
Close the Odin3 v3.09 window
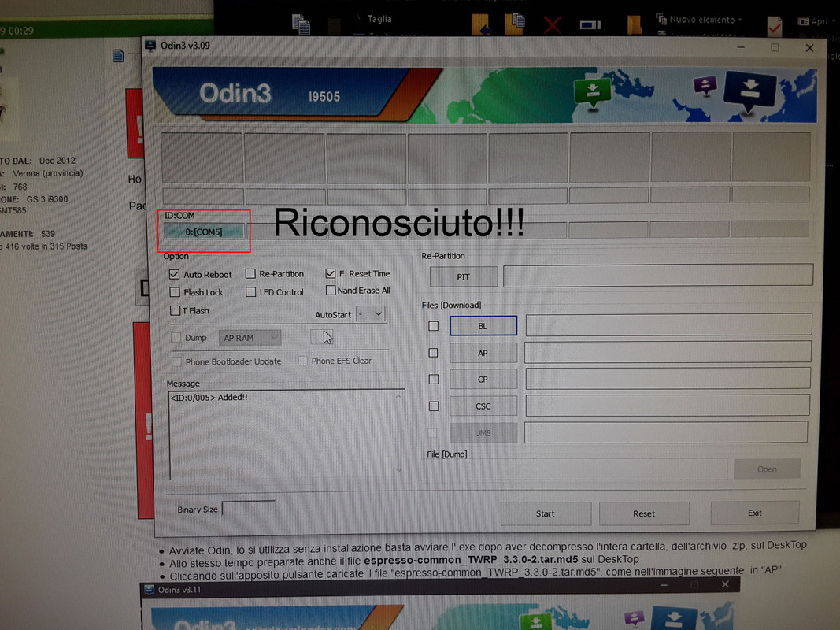point(809,48)
